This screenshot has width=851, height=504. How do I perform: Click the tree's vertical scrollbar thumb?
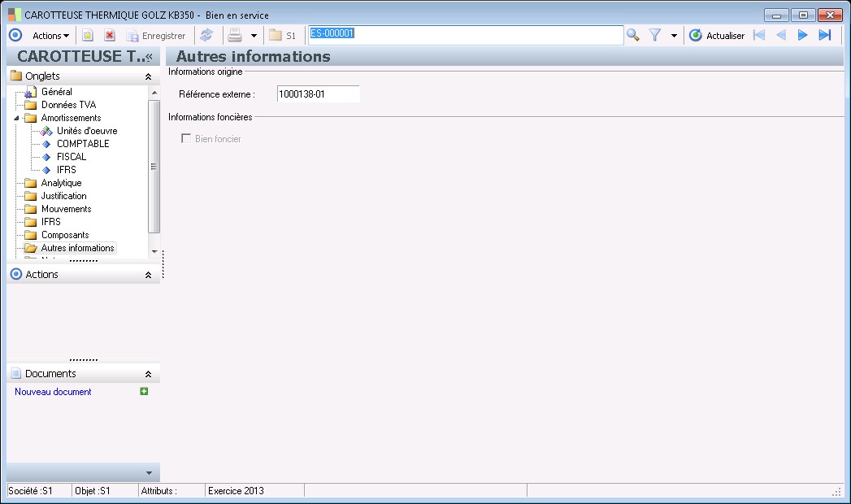pos(154,166)
